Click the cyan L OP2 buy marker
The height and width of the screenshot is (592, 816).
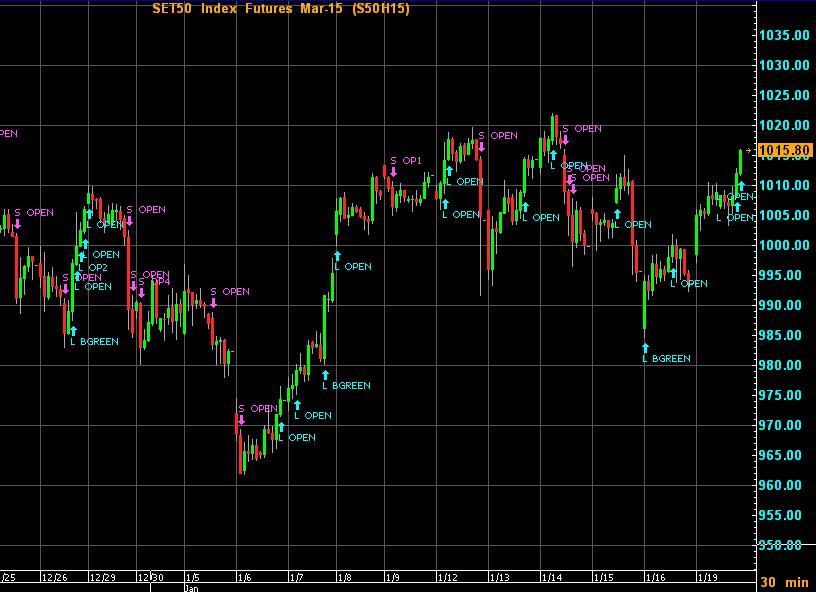81,257
